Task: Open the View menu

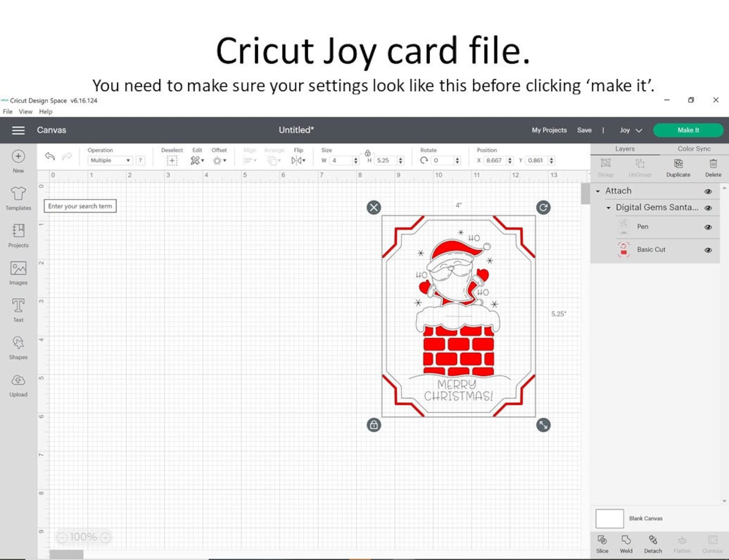Action: tap(26, 112)
